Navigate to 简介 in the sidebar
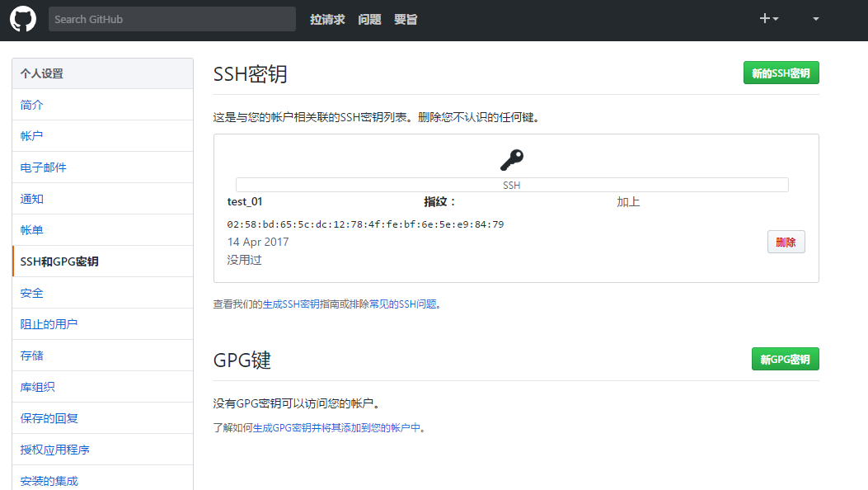Viewport: 868px width, 490px height. click(31, 105)
